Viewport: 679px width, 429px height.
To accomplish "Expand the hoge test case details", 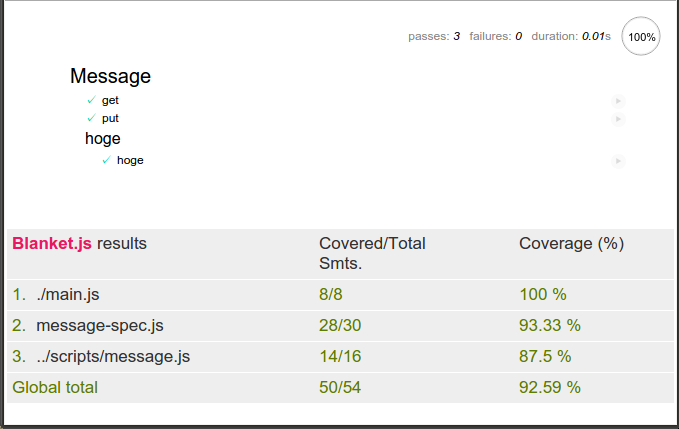I will click(x=130, y=160).
